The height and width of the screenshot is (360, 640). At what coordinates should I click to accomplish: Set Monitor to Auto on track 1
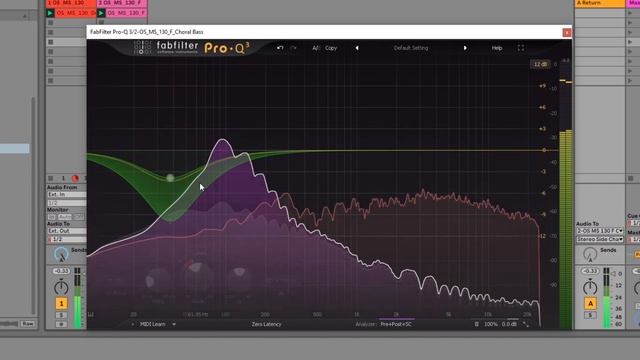65,217
